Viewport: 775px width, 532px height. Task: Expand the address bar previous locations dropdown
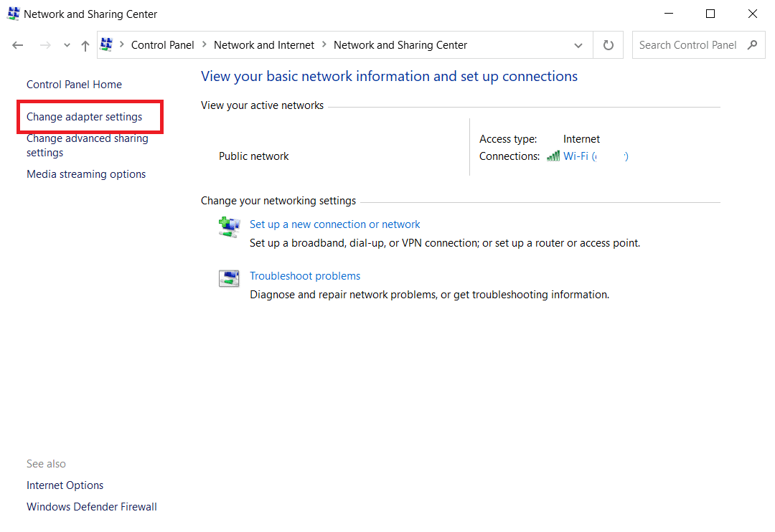coord(578,45)
